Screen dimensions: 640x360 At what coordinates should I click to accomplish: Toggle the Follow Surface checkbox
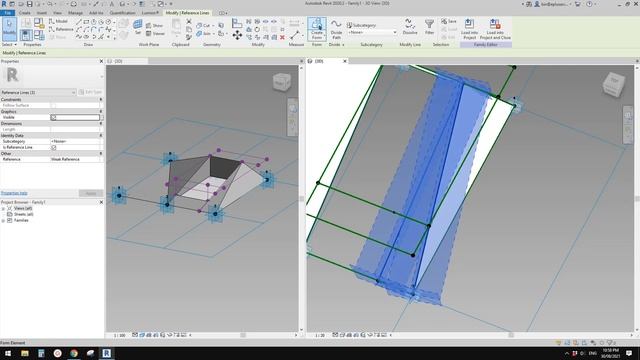point(53,105)
